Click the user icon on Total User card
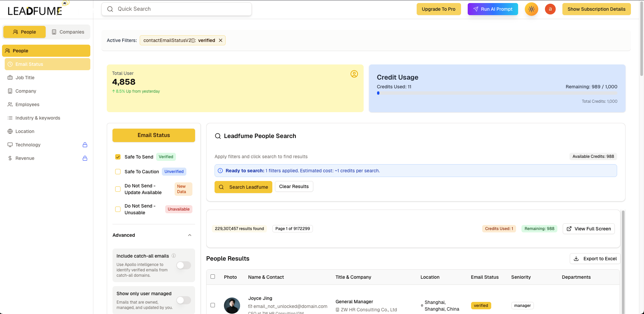Viewport: 644px width, 314px height. [354, 74]
